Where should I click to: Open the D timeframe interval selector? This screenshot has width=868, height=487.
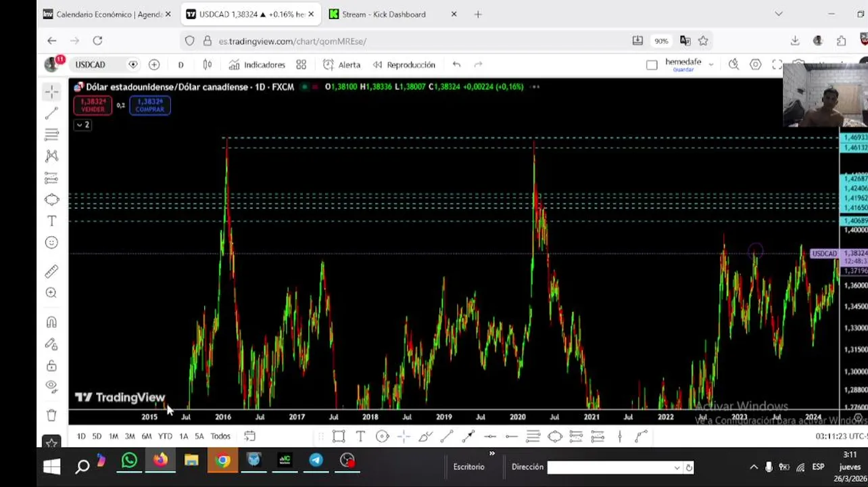[180, 65]
